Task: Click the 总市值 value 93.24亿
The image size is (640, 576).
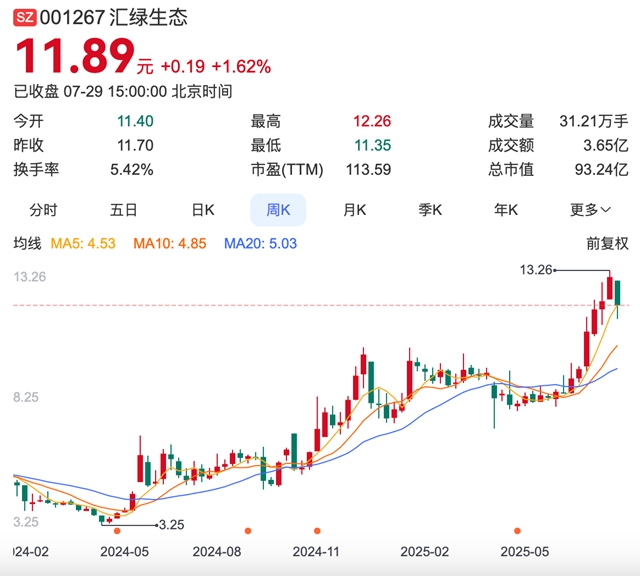Action: point(602,169)
